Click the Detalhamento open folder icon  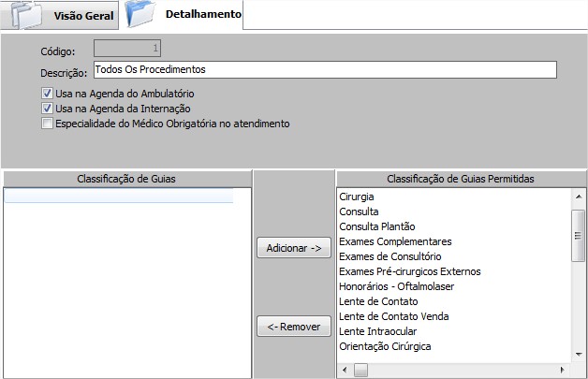[140, 14]
